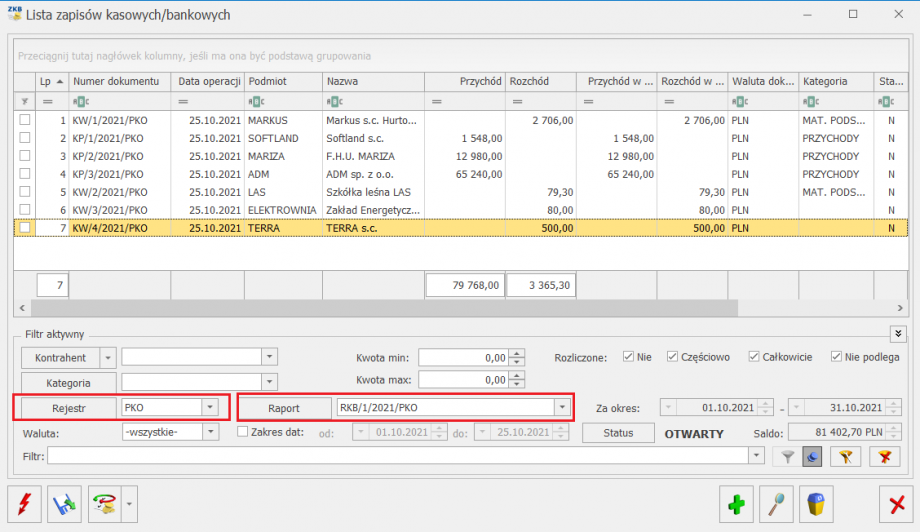Viewport: 920px width, 532px height.
Task: Tick checkbox for row KP/2/2021/PKO
Action: 25,156
